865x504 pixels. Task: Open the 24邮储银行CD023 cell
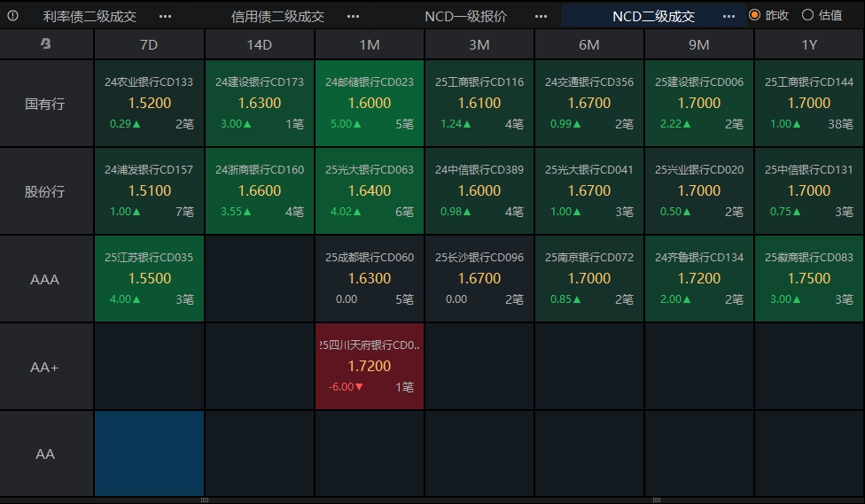point(369,103)
